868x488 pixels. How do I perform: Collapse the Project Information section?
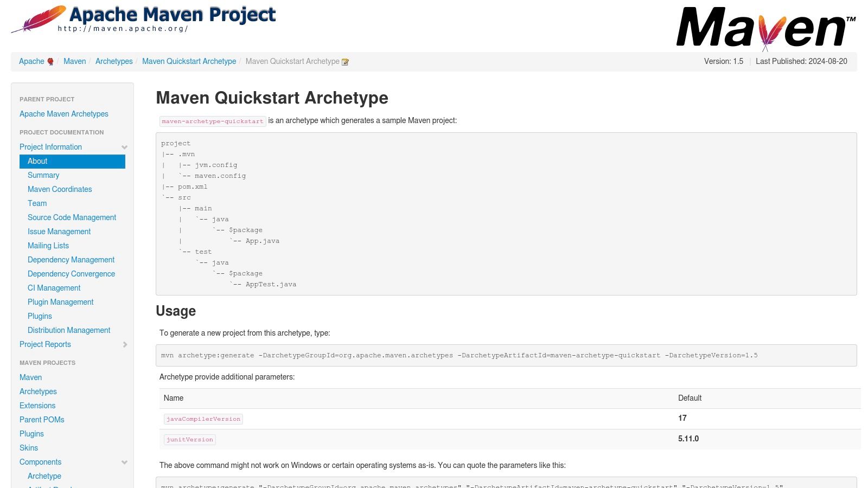pos(124,147)
